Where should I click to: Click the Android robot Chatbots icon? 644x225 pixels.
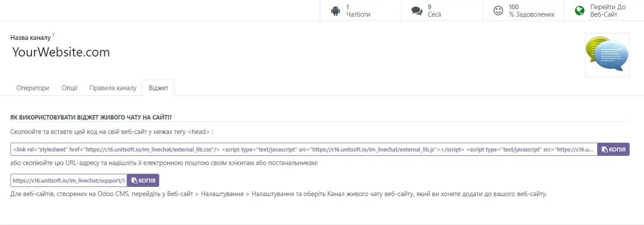click(336, 11)
